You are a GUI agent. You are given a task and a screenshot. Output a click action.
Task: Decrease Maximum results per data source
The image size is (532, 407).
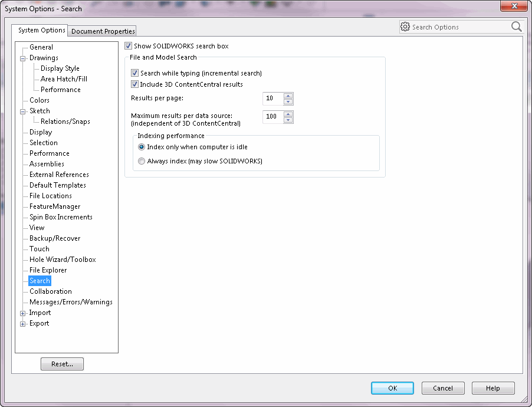tap(288, 120)
